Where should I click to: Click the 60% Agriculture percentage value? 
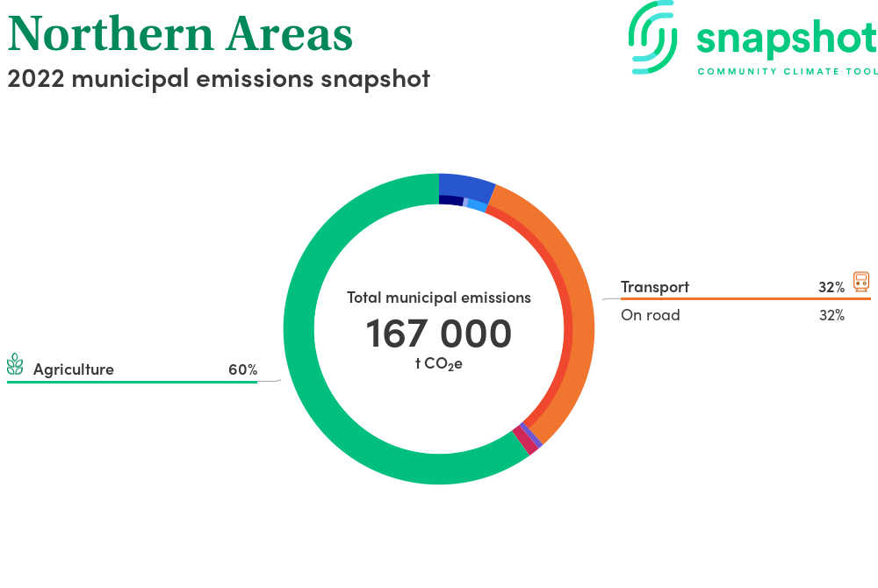point(242,369)
